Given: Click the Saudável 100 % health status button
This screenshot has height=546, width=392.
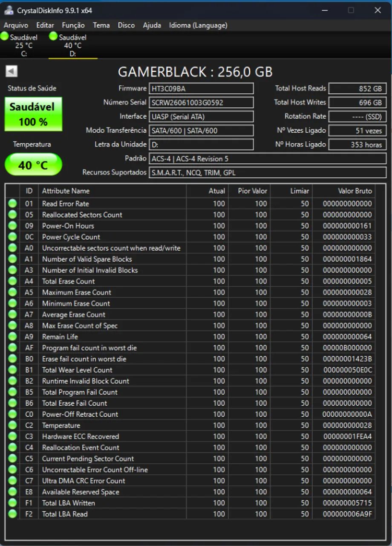Looking at the screenshot, I should [x=33, y=114].
